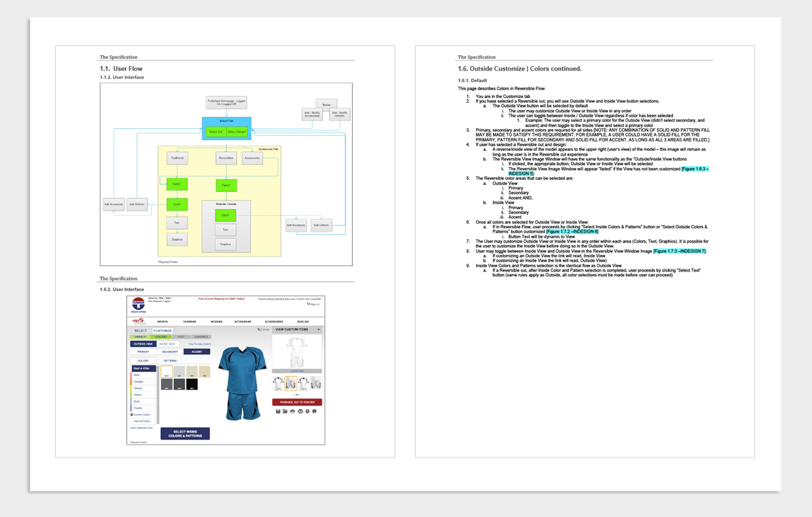The height and width of the screenshot is (517, 812).
Task: Click Select Inside Colors & Patterns button
Action: pos(185,434)
